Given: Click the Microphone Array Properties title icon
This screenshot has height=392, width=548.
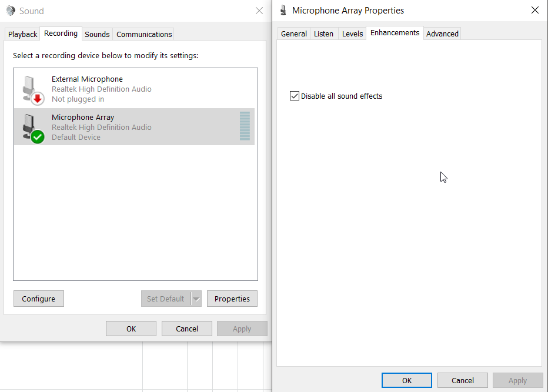Looking at the screenshot, I should (x=283, y=11).
